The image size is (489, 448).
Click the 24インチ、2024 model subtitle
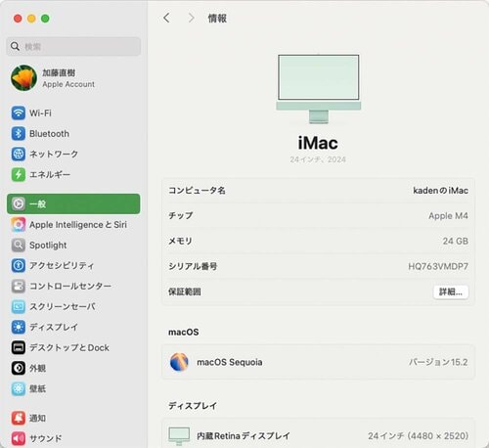[x=318, y=159]
